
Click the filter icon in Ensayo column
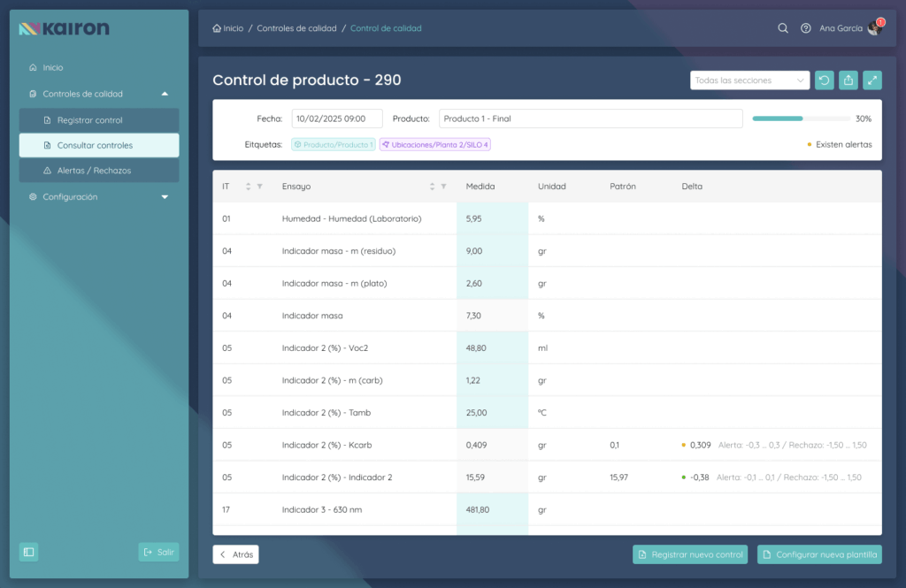tap(443, 187)
